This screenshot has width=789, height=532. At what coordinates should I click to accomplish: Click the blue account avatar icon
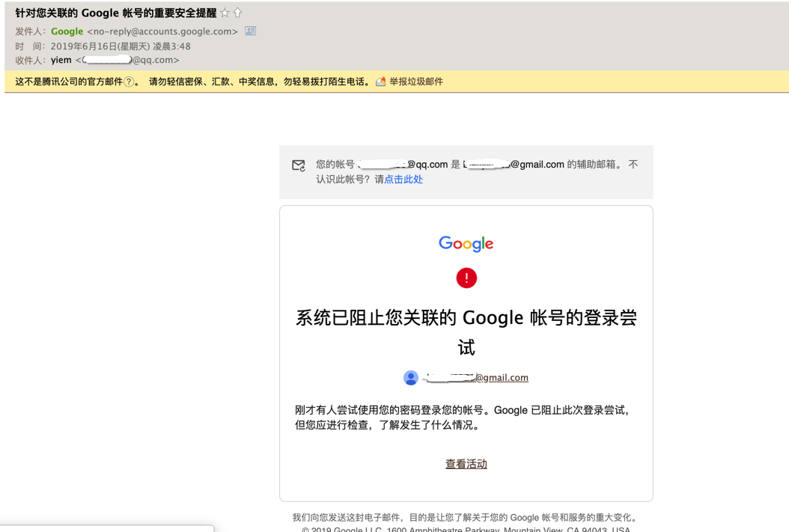411,378
